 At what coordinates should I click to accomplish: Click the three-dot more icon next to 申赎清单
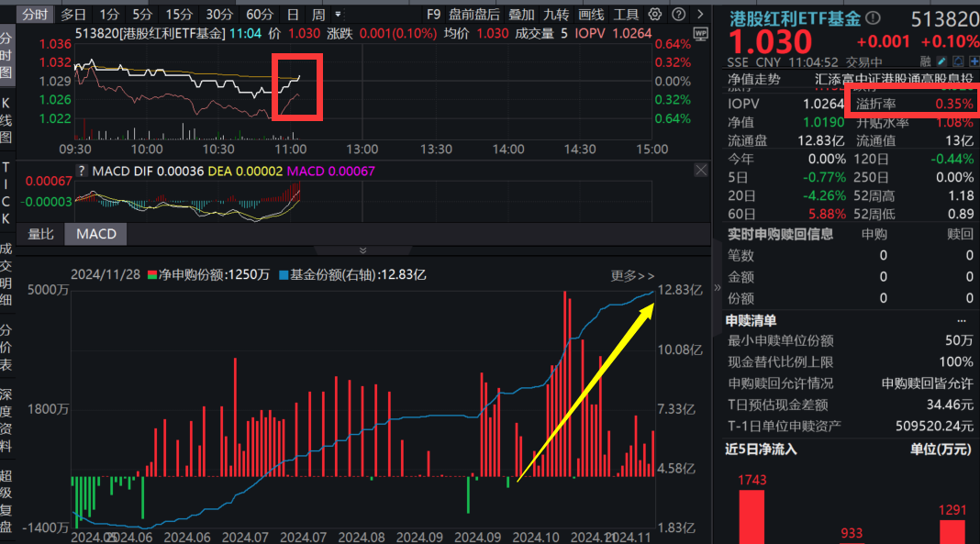[x=962, y=321]
